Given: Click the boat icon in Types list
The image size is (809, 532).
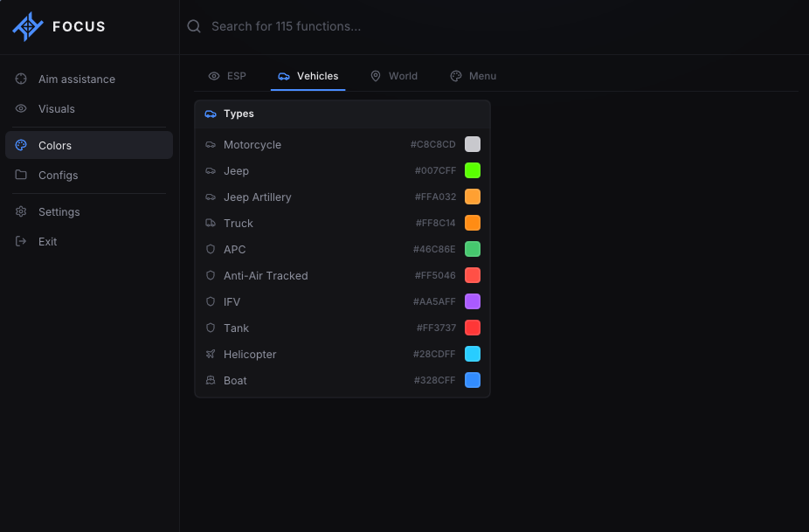Looking at the screenshot, I should [x=211, y=380].
